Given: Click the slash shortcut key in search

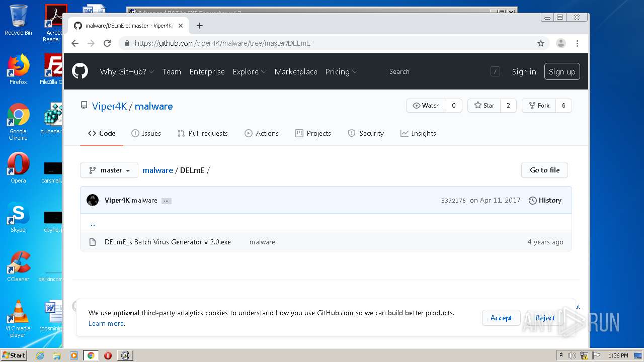Looking at the screenshot, I should pyautogui.click(x=495, y=72).
